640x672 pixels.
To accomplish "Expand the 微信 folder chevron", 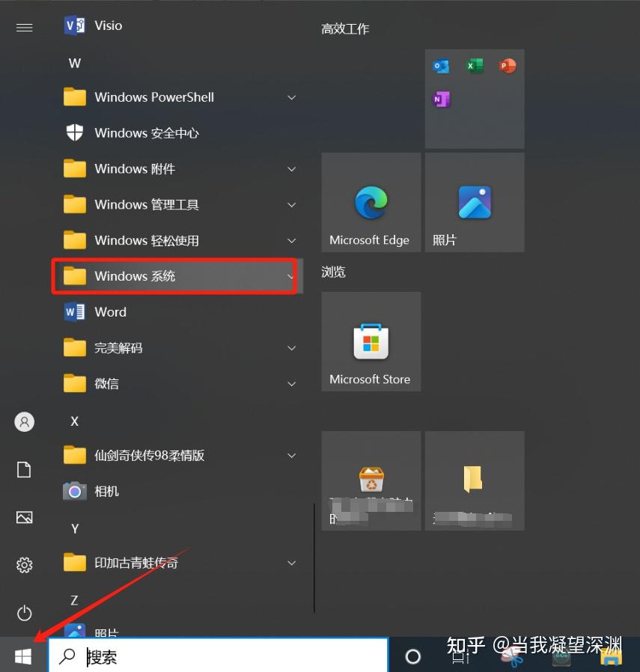I will click(x=291, y=384).
